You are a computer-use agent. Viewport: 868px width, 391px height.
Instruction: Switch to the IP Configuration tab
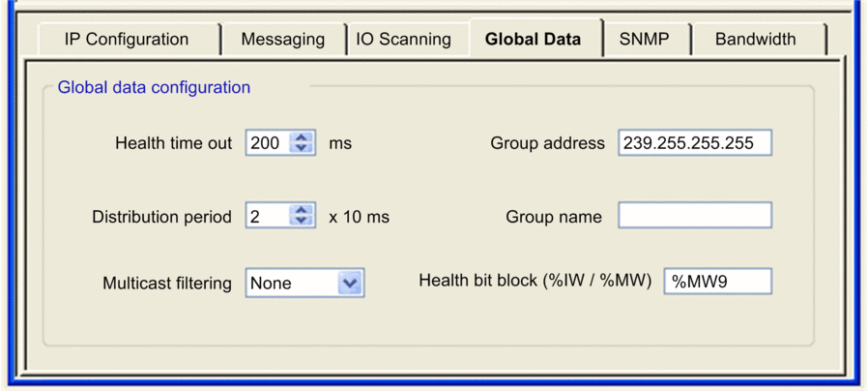click(126, 40)
